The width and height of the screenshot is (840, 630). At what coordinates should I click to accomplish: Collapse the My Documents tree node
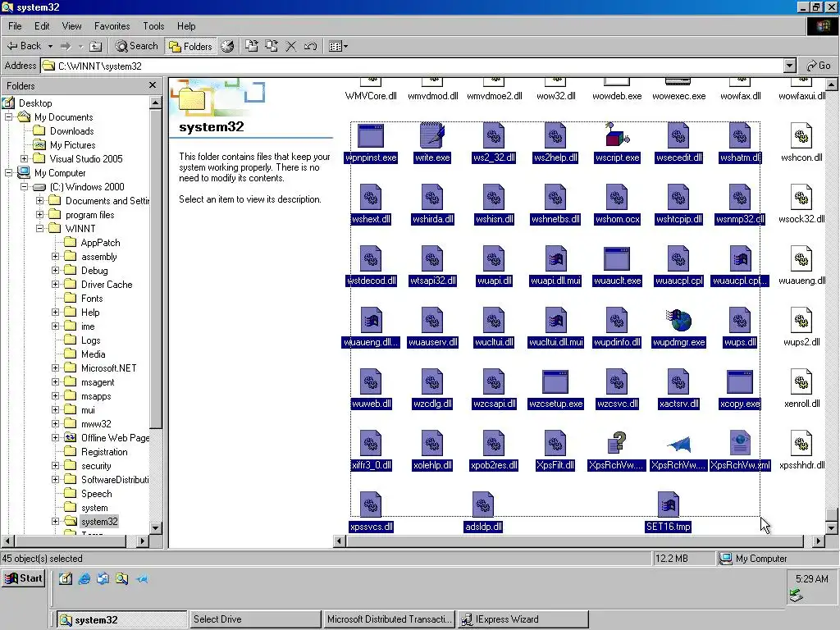point(8,116)
